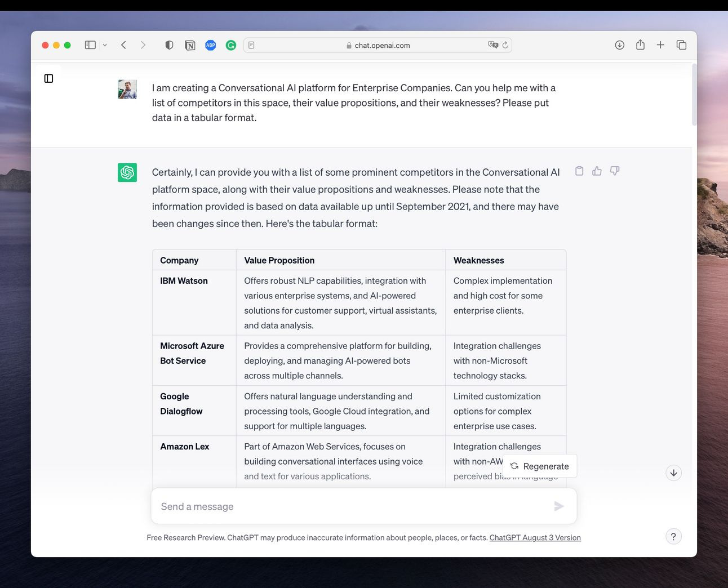Reload the current page
This screenshot has width=728, height=588.
coord(505,45)
